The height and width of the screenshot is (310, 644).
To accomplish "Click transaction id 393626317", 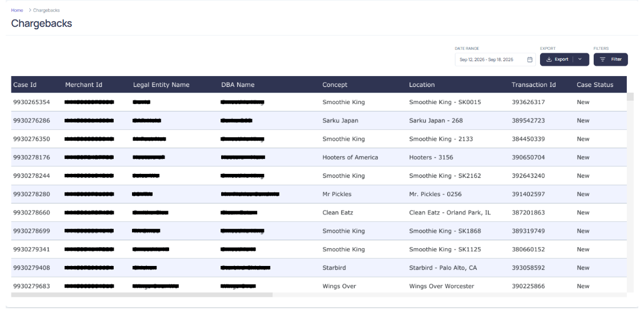I will pos(528,102).
